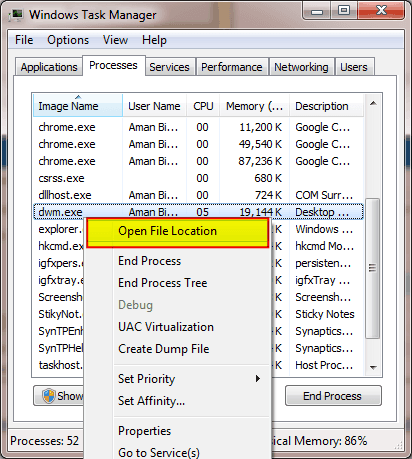412x459 pixels.
Task: Minimize the Task Manager window
Action: click(317, 11)
